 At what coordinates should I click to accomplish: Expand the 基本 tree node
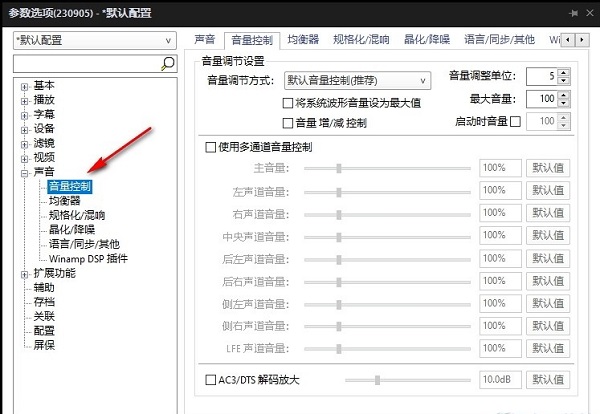pos(24,87)
